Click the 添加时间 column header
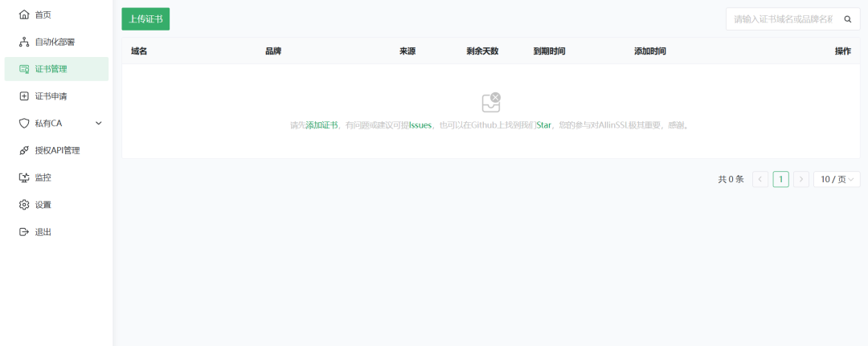Image resolution: width=868 pixels, height=346 pixels. [650, 51]
